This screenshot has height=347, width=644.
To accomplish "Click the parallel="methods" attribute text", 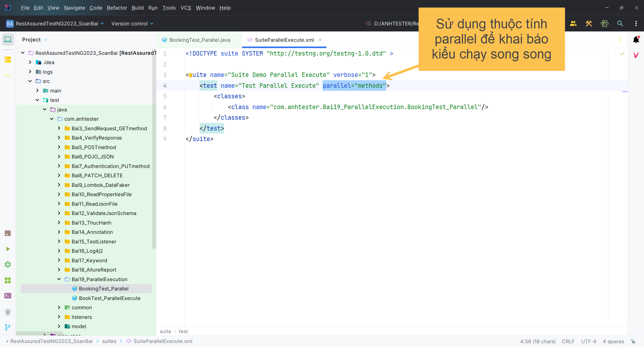I will [x=354, y=86].
